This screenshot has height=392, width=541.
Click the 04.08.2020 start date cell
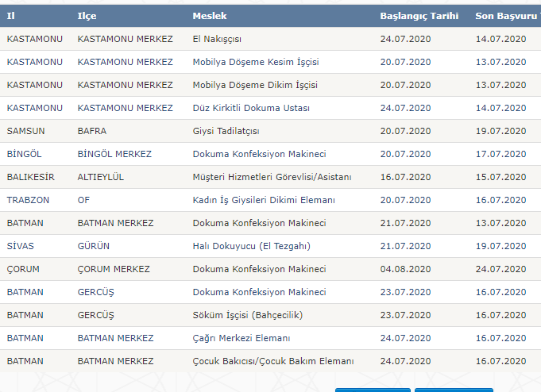405,269
